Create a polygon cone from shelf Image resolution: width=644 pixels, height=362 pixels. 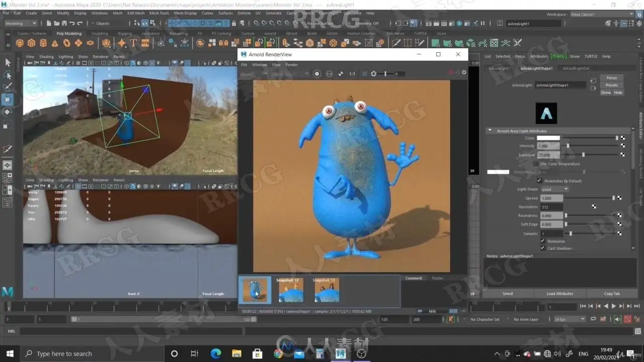coord(55,43)
